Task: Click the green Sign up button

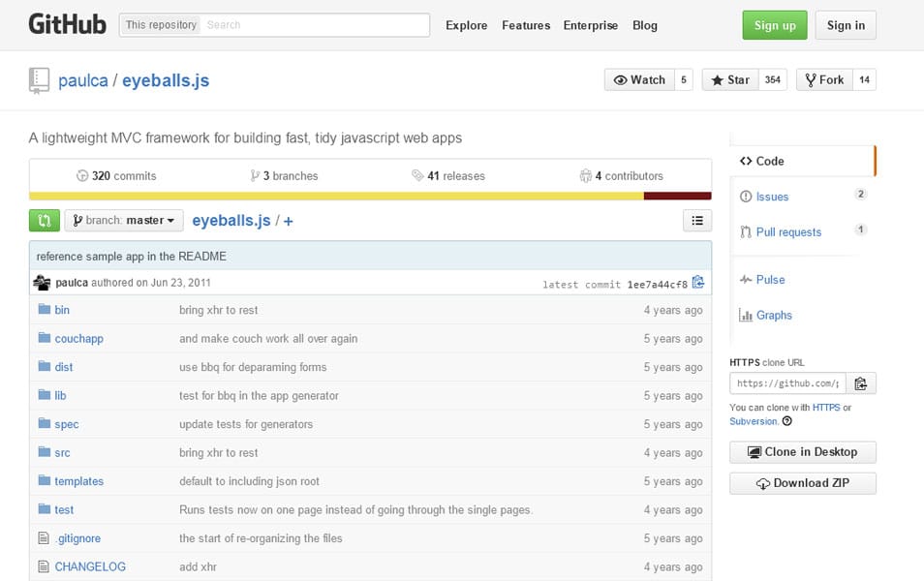Action: (774, 25)
